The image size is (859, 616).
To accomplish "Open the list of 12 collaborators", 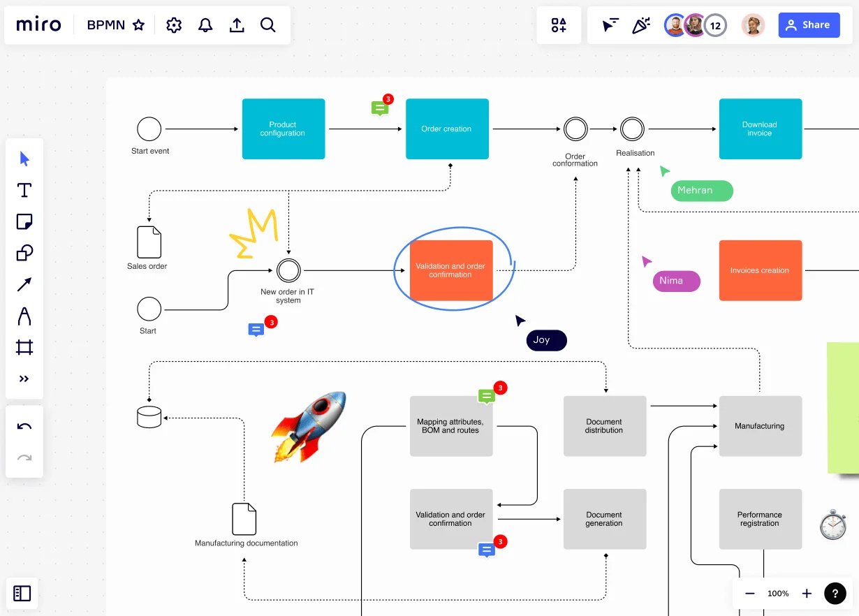I will click(x=714, y=24).
